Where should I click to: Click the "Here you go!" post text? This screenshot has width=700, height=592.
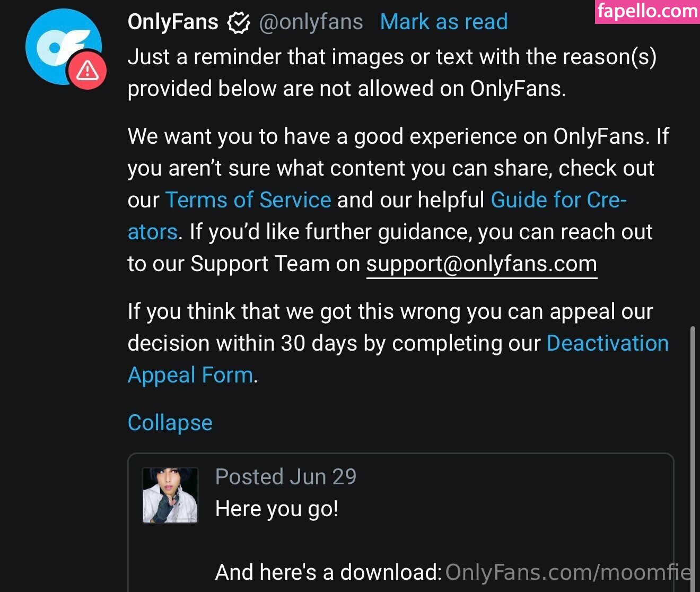point(277,509)
